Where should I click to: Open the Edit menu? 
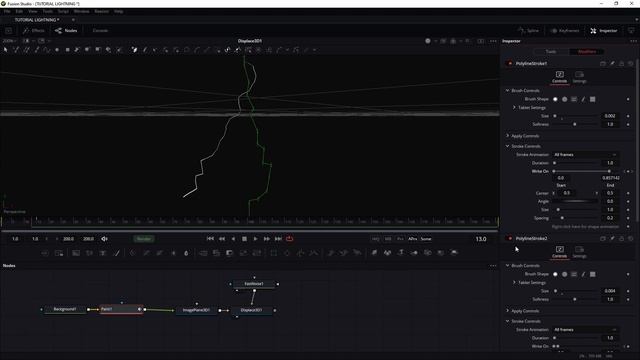[19, 11]
